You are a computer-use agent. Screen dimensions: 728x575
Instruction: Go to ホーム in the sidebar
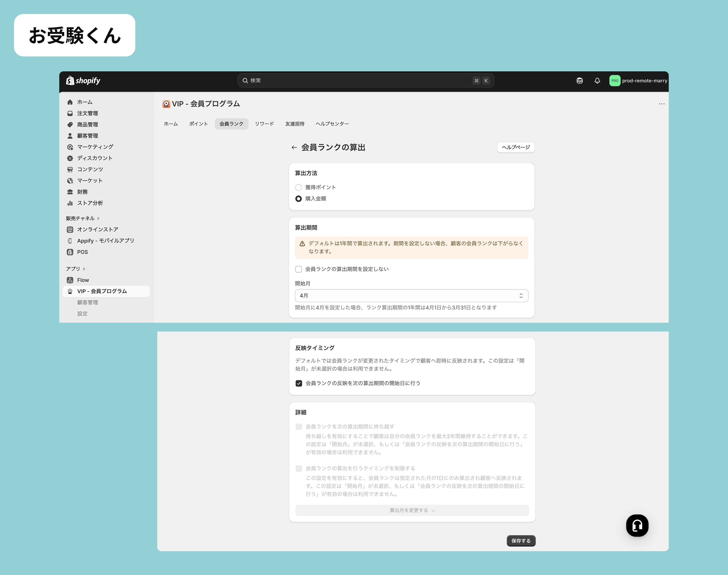[84, 102]
